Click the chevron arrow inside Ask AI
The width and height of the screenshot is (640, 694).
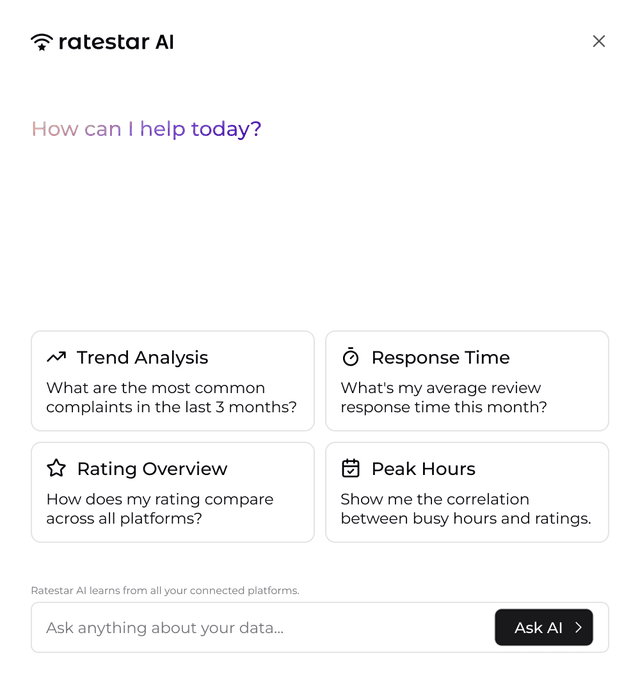tap(578, 628)
